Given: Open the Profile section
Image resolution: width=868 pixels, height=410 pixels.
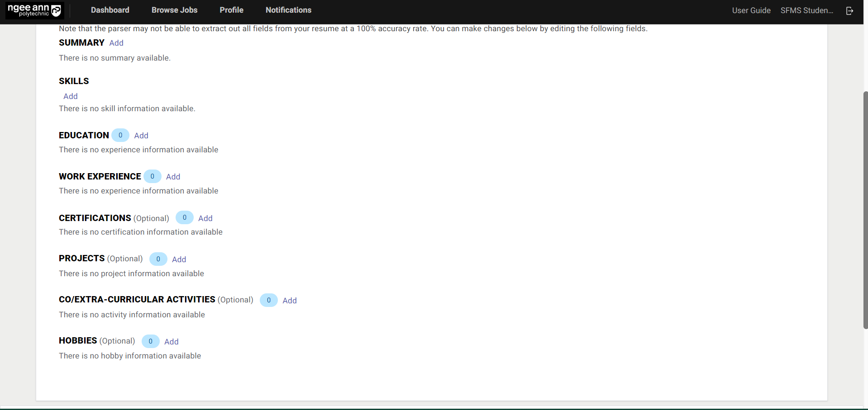Looking at the screenshot, I should point(231,10).
